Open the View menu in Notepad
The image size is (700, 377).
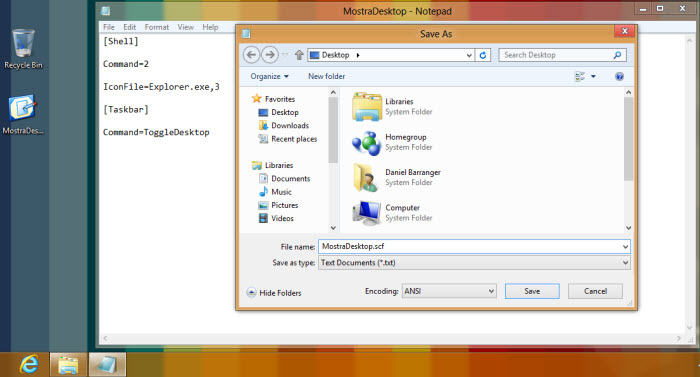tap(185, 27)
